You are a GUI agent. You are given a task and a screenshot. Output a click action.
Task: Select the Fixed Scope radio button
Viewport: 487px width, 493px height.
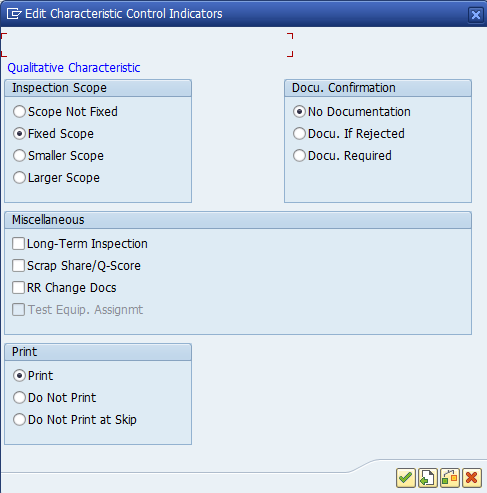[19, 134]
